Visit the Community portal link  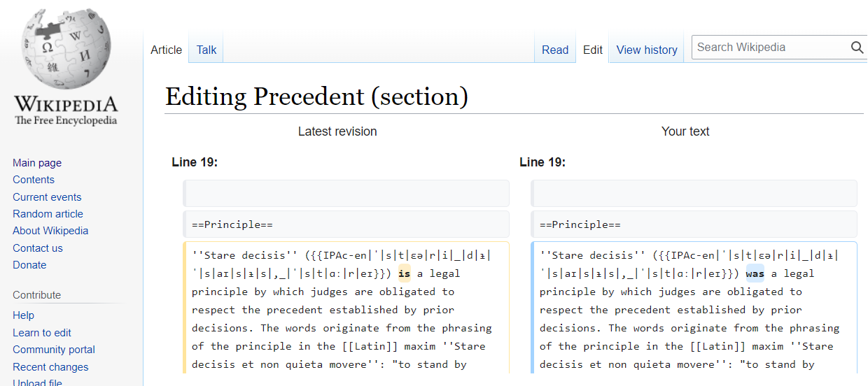[54, 350]
